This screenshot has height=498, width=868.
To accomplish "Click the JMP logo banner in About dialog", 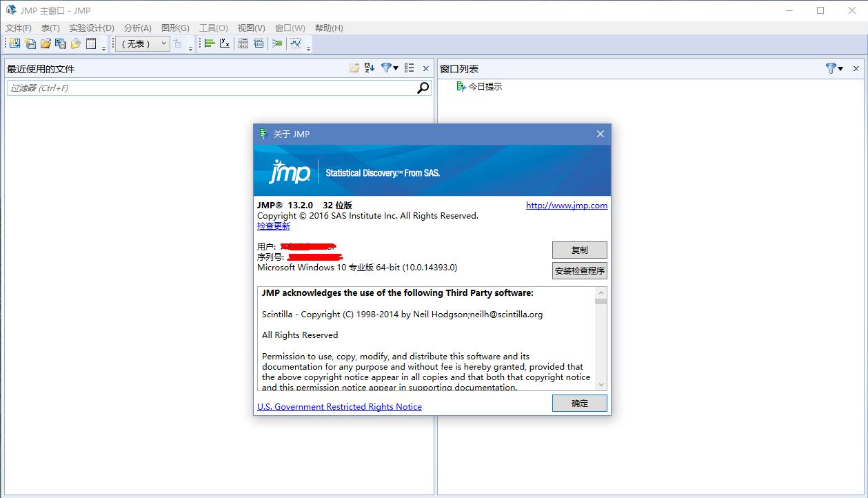I will [x=432, y=170].
